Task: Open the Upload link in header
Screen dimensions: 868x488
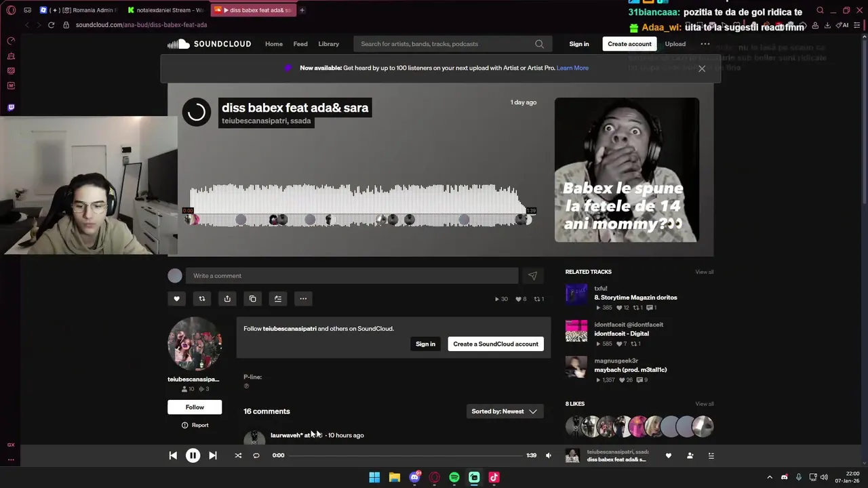Action: [675, 44]
